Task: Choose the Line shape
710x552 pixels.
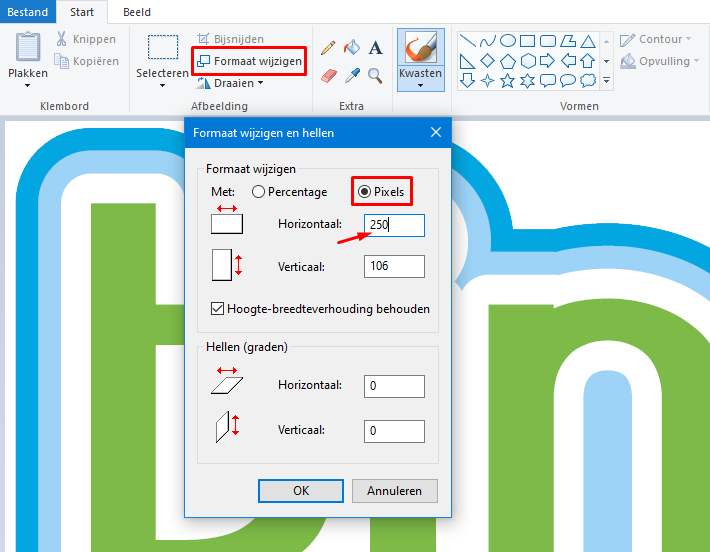Action: point(468,41)
